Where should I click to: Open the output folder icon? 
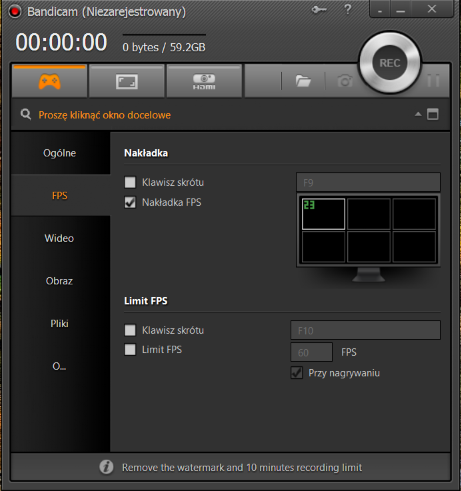303,81
